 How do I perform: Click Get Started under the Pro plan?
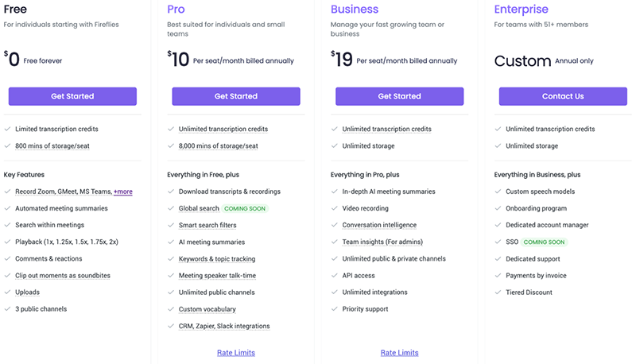236,96
